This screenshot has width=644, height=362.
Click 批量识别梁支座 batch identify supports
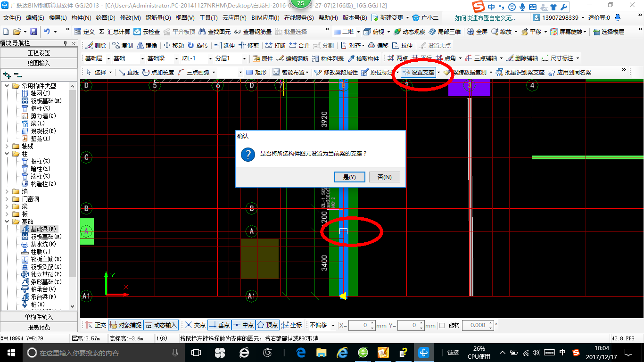coord(520,73)
